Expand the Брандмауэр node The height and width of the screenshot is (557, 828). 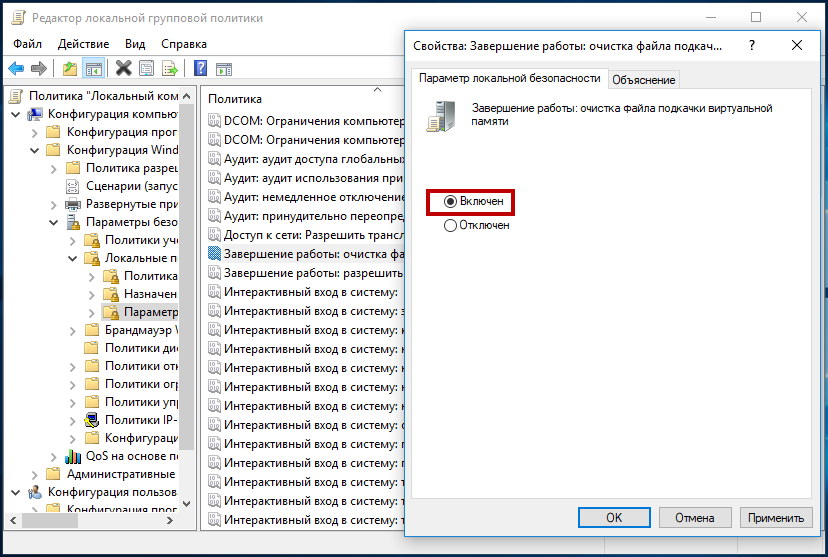click(x=73, y=331)
